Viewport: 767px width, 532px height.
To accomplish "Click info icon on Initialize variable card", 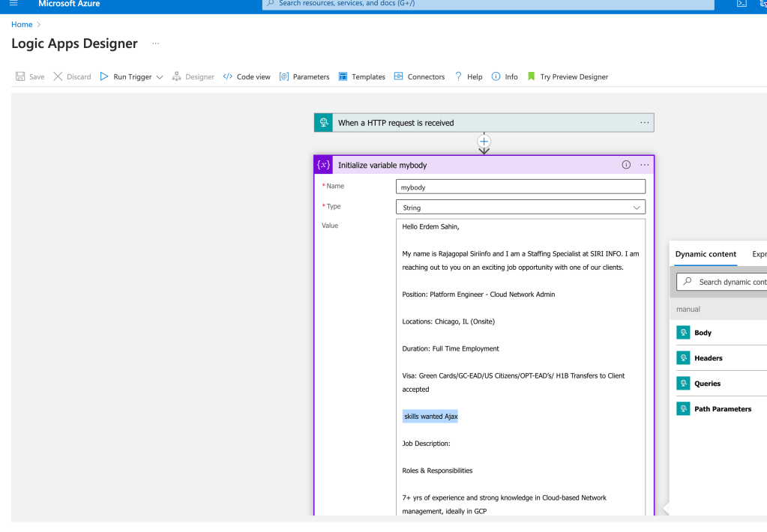I will click(626, 165).
